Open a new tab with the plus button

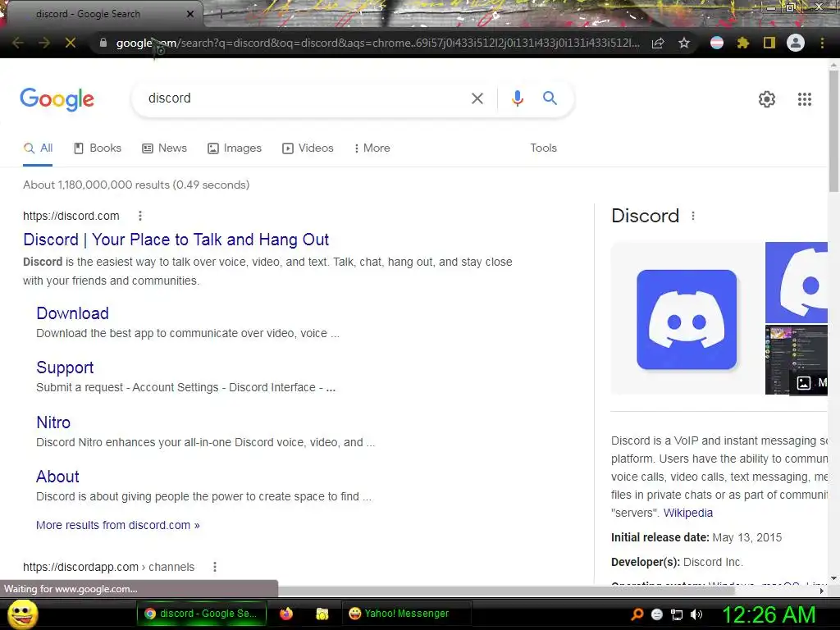220,14
